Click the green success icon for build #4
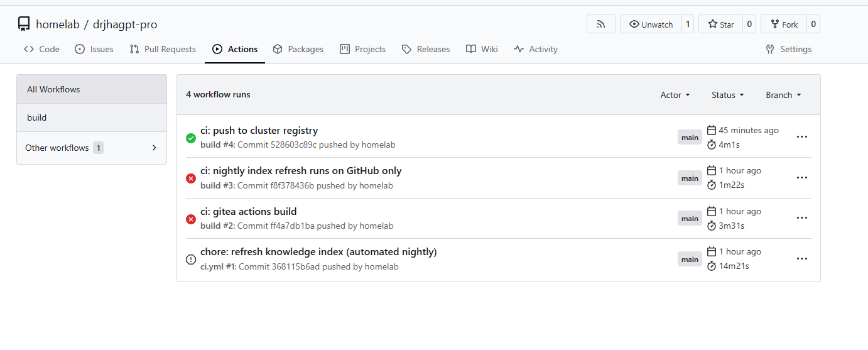 pos(191,138)
